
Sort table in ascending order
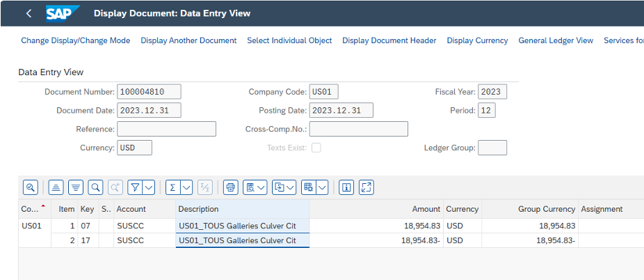[x=56, y=187]
